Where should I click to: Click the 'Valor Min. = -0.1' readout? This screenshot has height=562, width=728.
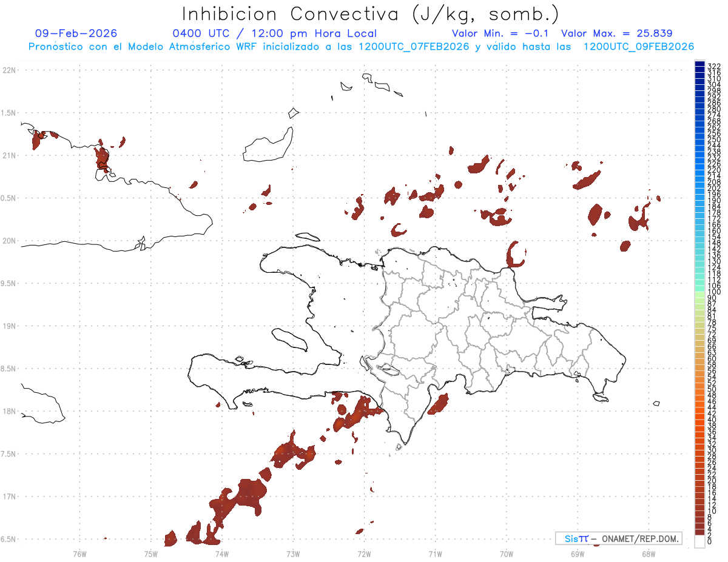tap(502, 33)
